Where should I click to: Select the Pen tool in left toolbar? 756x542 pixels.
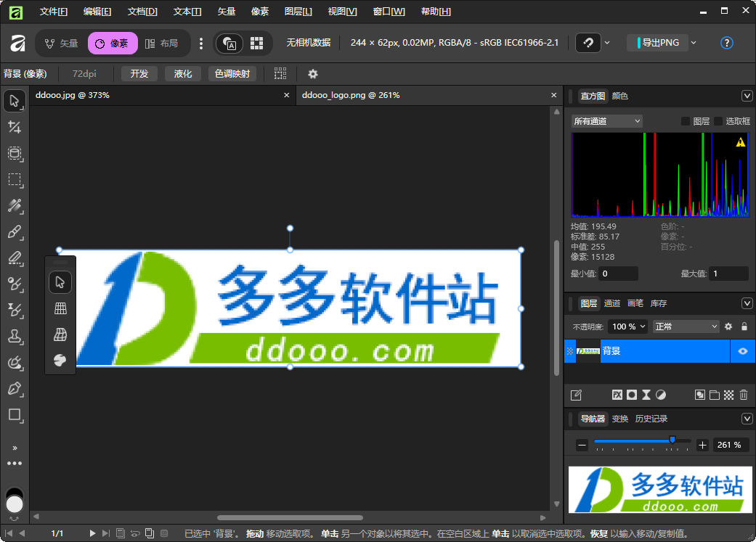[15, 389]
